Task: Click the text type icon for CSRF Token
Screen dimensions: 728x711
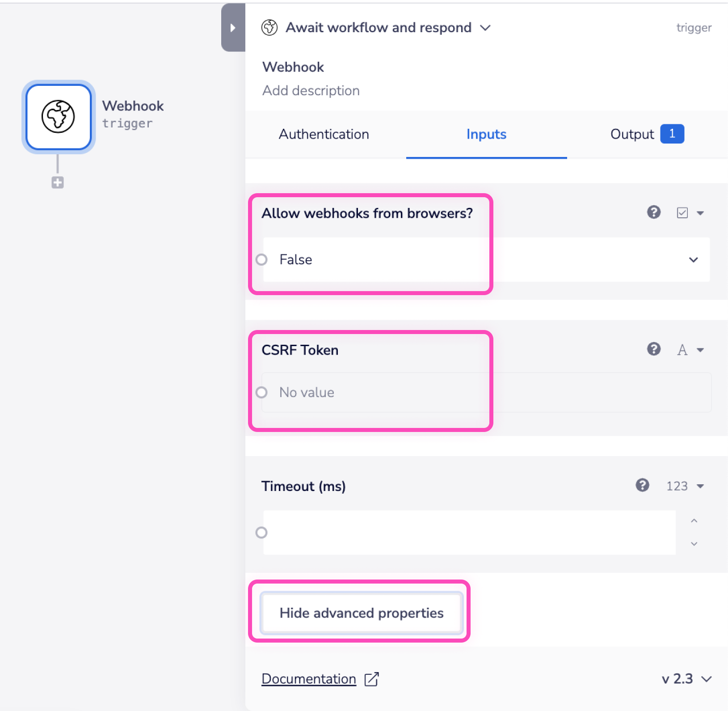Action: [682, 350]
